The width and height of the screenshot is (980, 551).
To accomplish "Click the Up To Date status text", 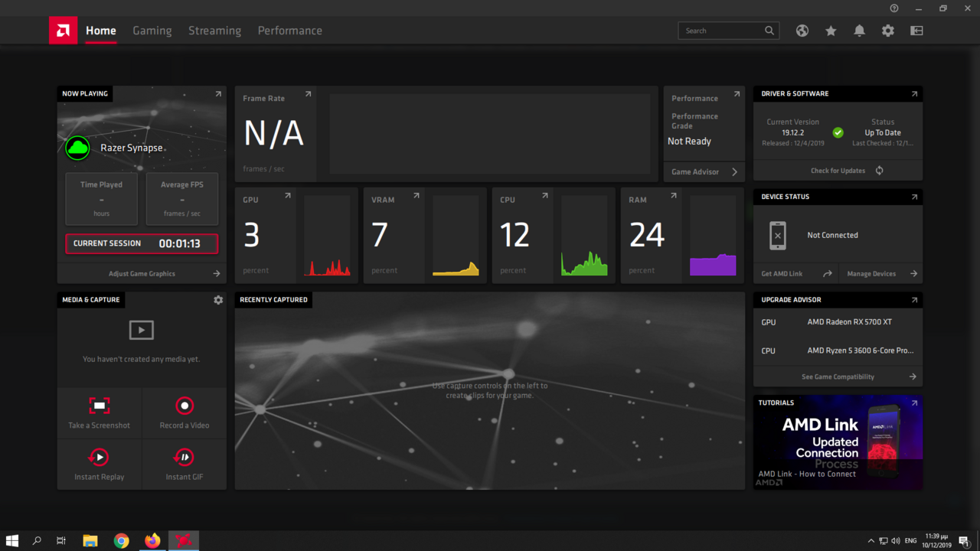I will (x=883, y=132).
